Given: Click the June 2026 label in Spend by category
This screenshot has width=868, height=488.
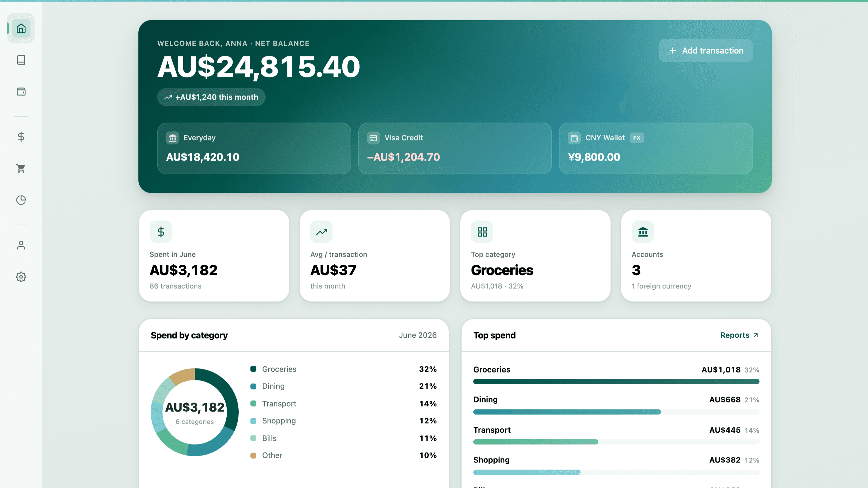Looking at the screenshot, I should pyautogui.click(x=418, y=335).
